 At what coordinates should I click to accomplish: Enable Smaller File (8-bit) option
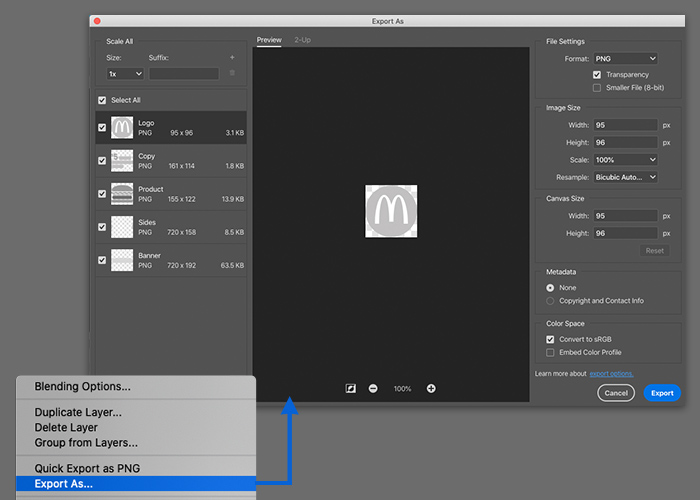pos(597,88)
